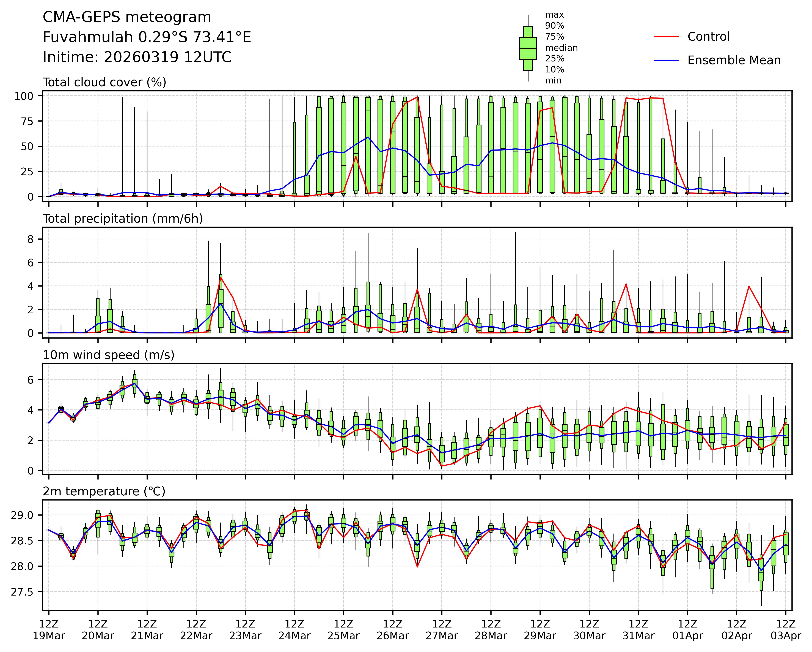
Task: Click the 'median' label in box legend
Action: tap(561, 48)
